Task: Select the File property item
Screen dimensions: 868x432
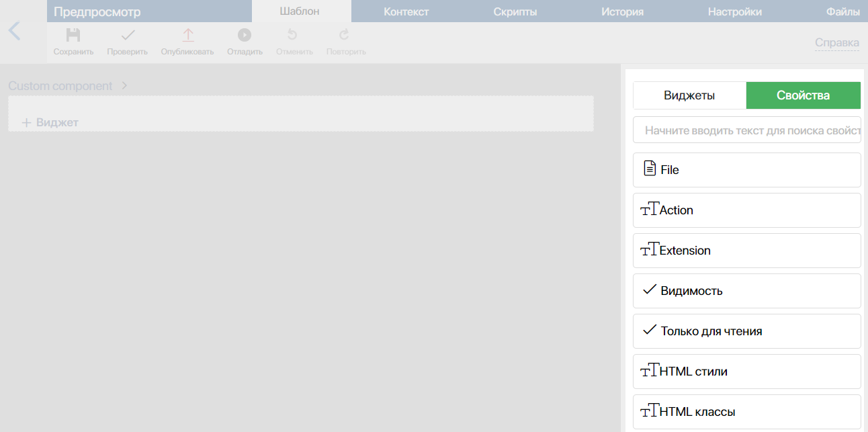Action: [x=746, y=170]
